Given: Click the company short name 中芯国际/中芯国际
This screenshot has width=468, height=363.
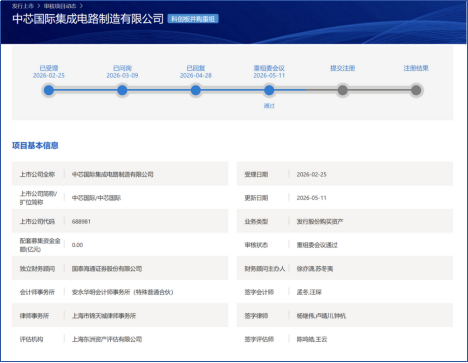Looking at the screenshot, I should [96, 198].
